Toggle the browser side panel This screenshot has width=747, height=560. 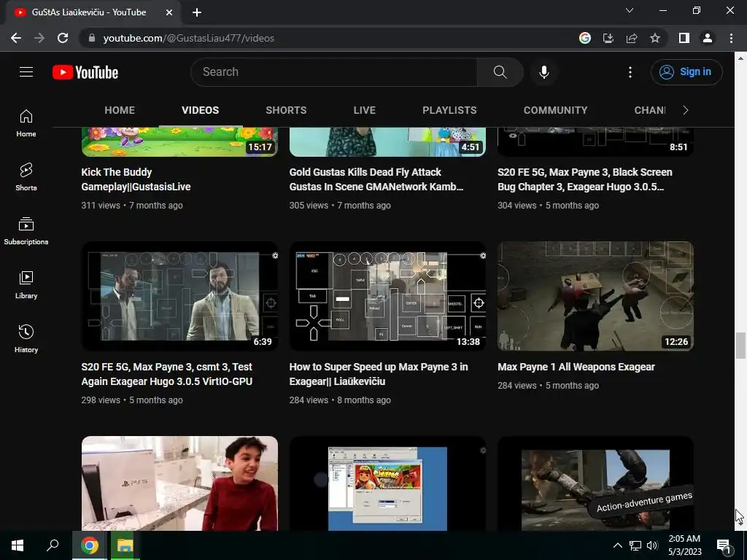click(x=684, y=38)
